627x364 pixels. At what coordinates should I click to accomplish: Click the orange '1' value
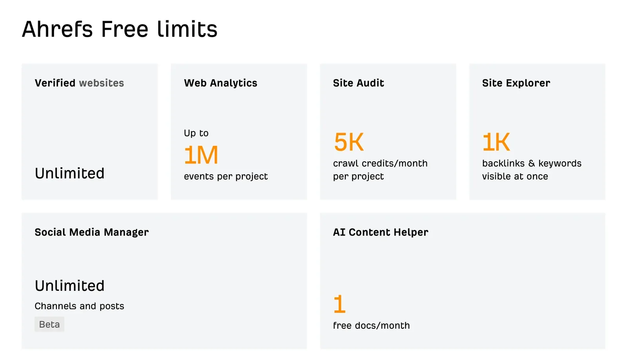point(339,304)
